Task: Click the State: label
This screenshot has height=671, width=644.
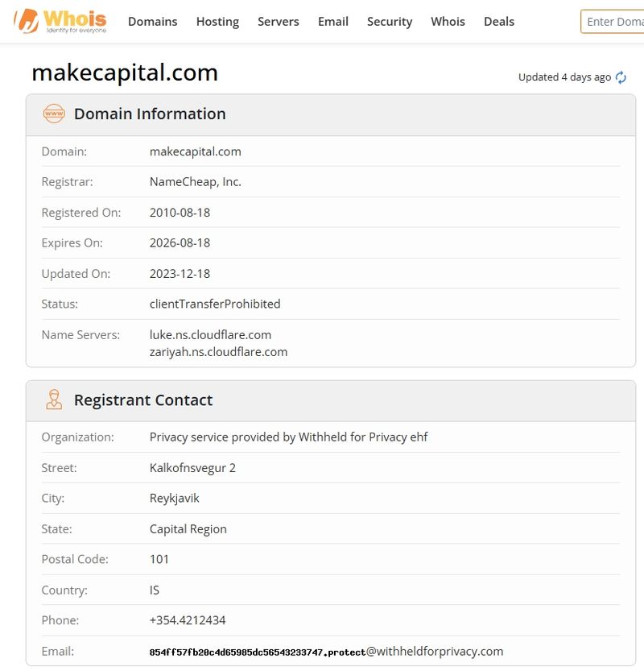Action: pyautogui.click(x=57, y=529)
